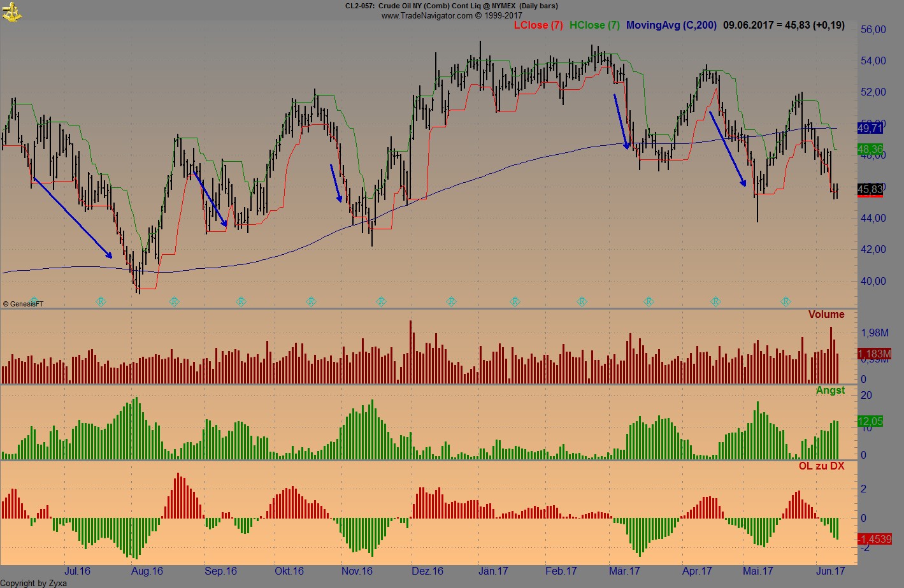Select the blue 49,71 moving average price flag

871,128
